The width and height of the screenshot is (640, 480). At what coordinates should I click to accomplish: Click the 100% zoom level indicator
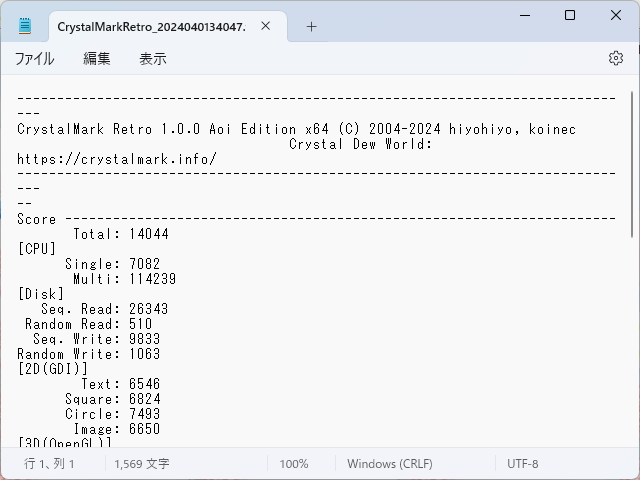294,464
